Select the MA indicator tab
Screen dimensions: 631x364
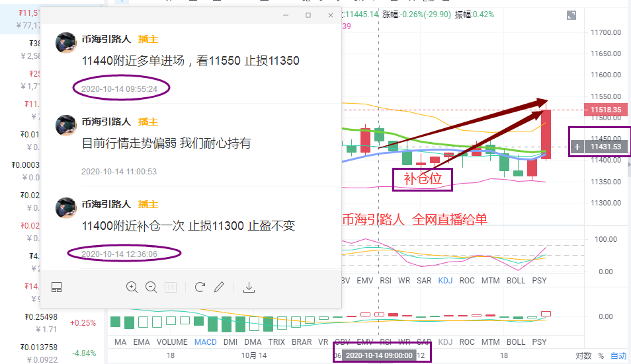tap(120, 342)
